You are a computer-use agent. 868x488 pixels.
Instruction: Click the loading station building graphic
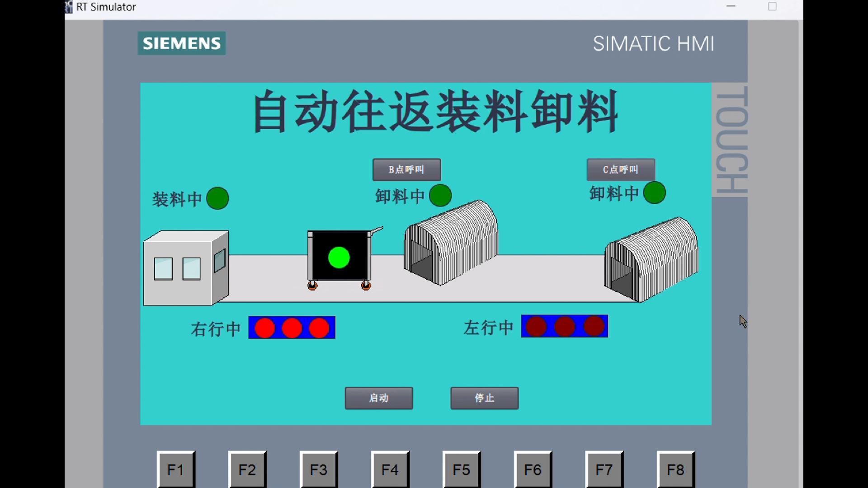[185, 269]
